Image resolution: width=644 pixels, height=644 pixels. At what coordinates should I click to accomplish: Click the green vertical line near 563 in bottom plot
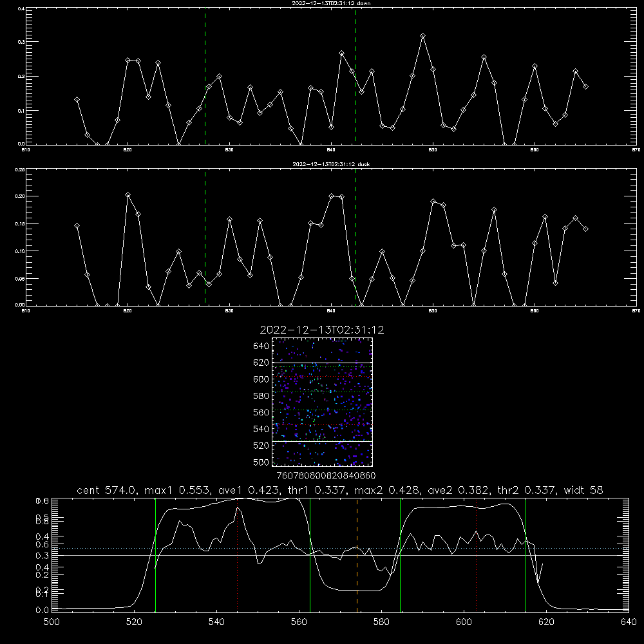tap(310, 555)
